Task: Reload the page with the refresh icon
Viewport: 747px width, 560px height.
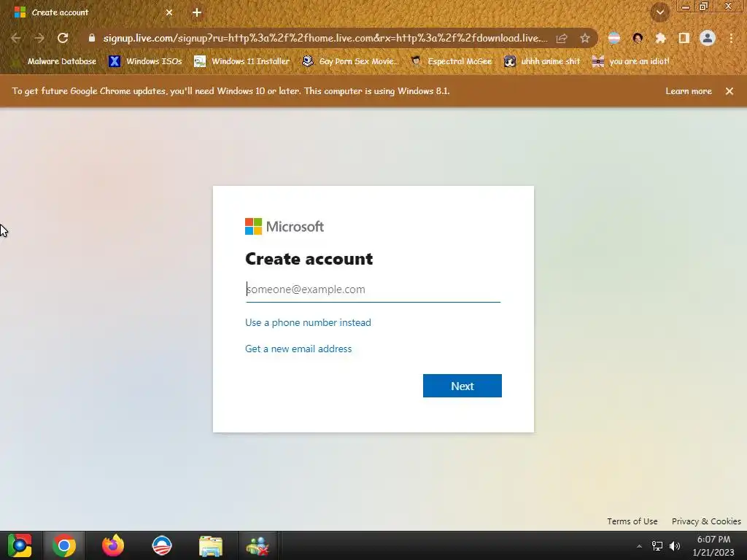Action: coord(63,38)
